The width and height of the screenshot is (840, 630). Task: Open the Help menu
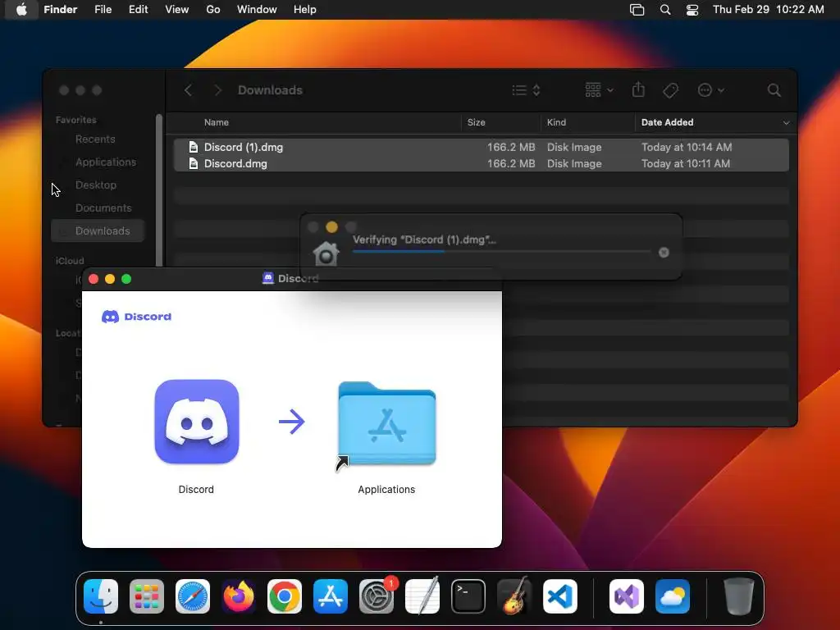click(x=305, y=10)
